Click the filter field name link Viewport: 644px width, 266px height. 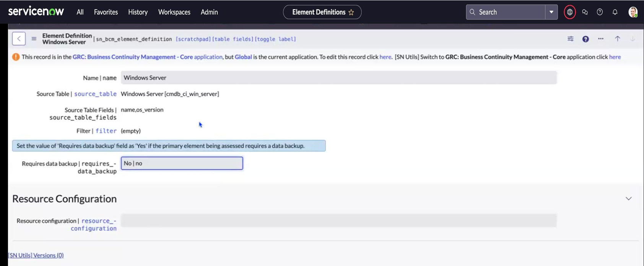(106, 131)
